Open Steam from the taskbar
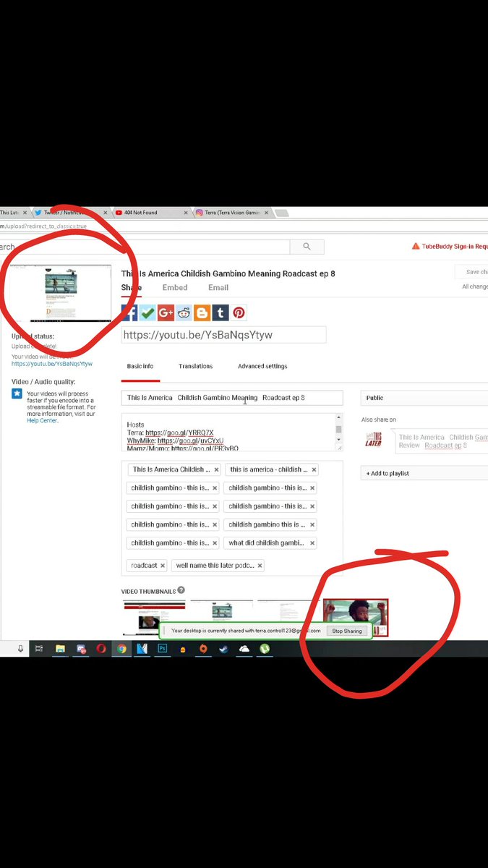Viewport: 488px width, 868px height. tap(224, 649)
